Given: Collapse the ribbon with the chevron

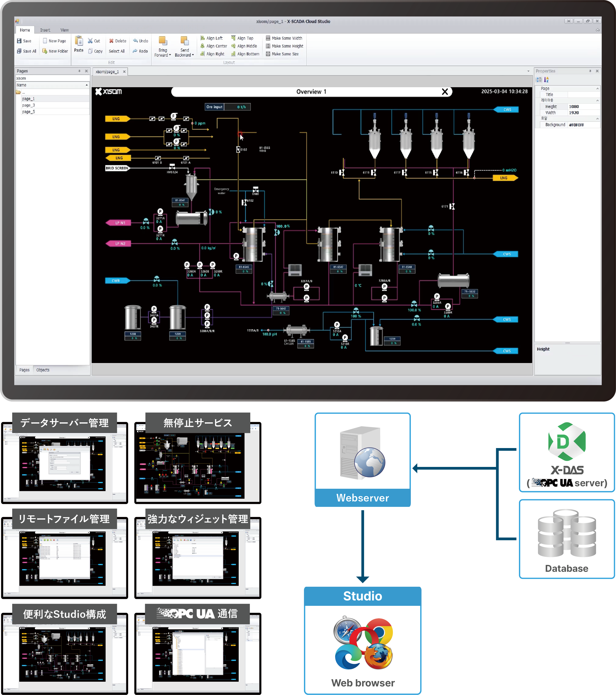Looking at the screenshot, I should [598, 30].
